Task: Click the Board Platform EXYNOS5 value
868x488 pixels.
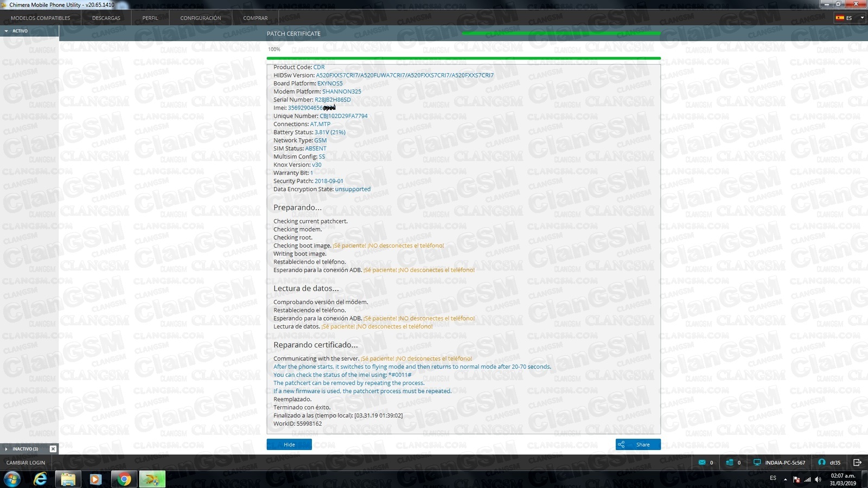Action: [x=330, y=84]
